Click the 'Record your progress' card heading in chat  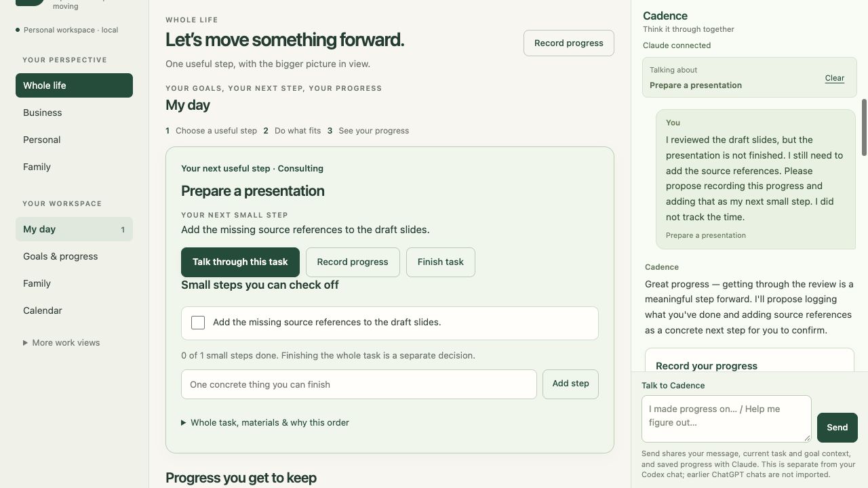(x=707, y=366)
